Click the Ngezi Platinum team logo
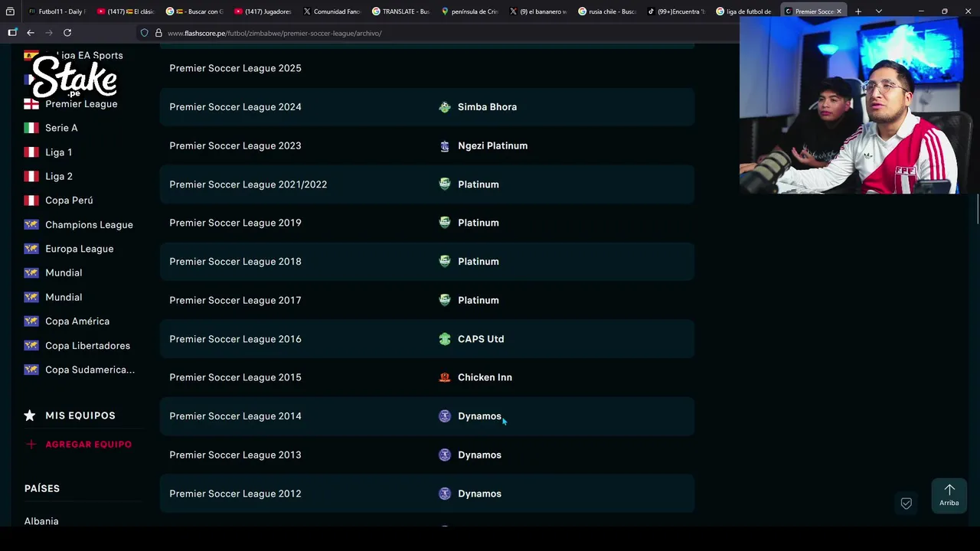 [x=445, y=146]
